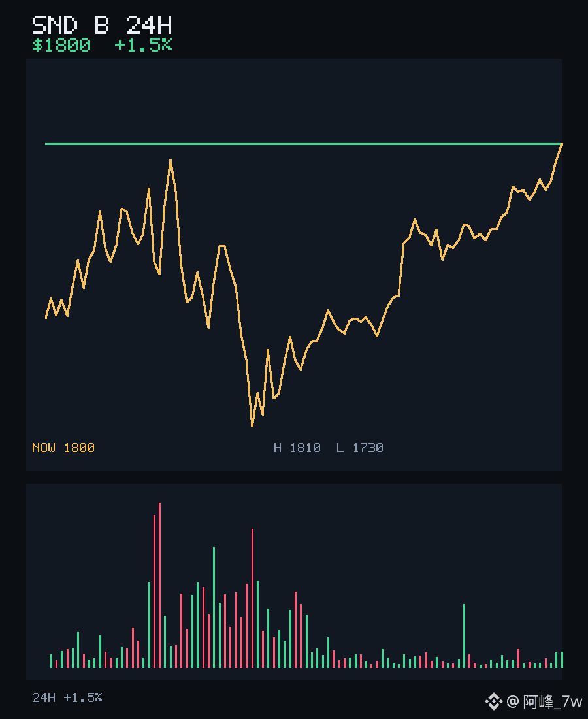
Task: Click the first volume bar on far left
Action: click(x=52, y=661)
